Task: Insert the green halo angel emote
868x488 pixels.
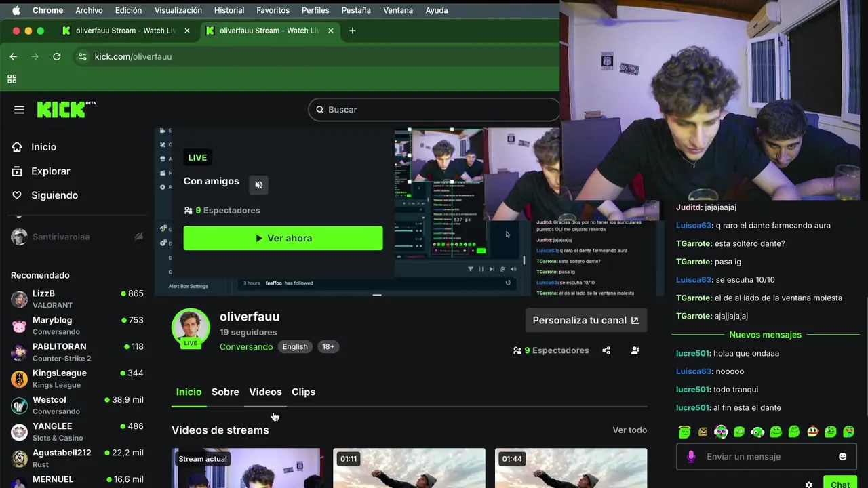Action: [684, 432]
